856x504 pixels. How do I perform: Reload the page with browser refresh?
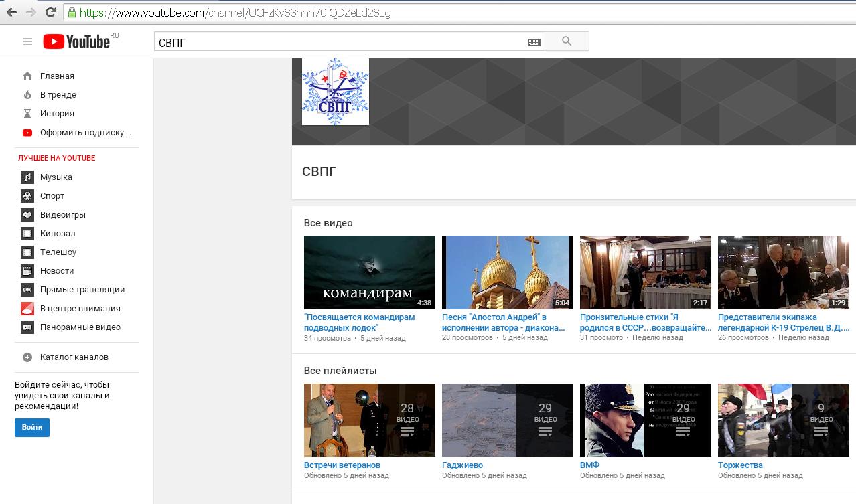tap(50, 13)
